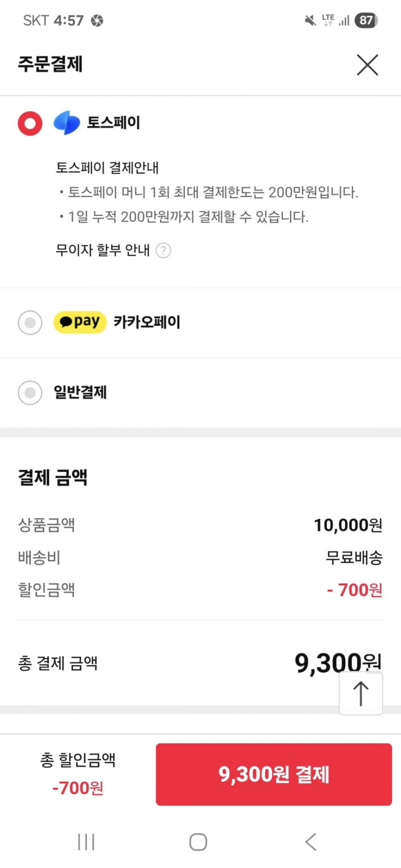Tap the muted sound status icon
The image size is (401, 868).
(x=310, y=20)
